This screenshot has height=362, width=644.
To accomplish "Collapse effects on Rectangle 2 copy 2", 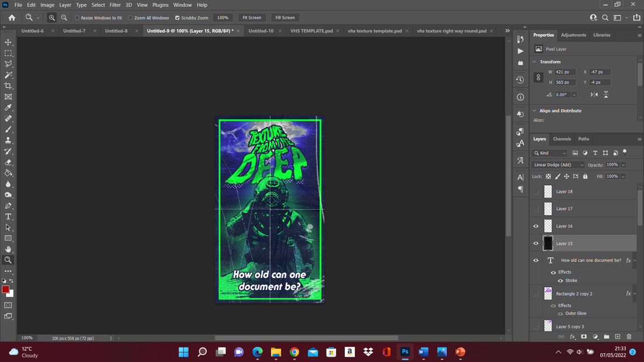I will (635, 294).
